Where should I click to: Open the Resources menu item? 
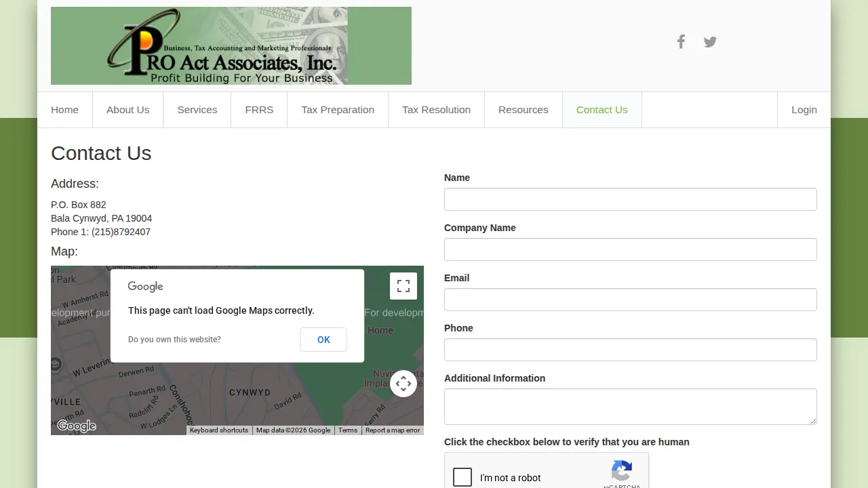pos(524,110)
